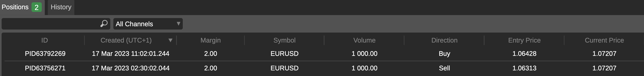Sort by Entry Price column

(x=525, y=40)
